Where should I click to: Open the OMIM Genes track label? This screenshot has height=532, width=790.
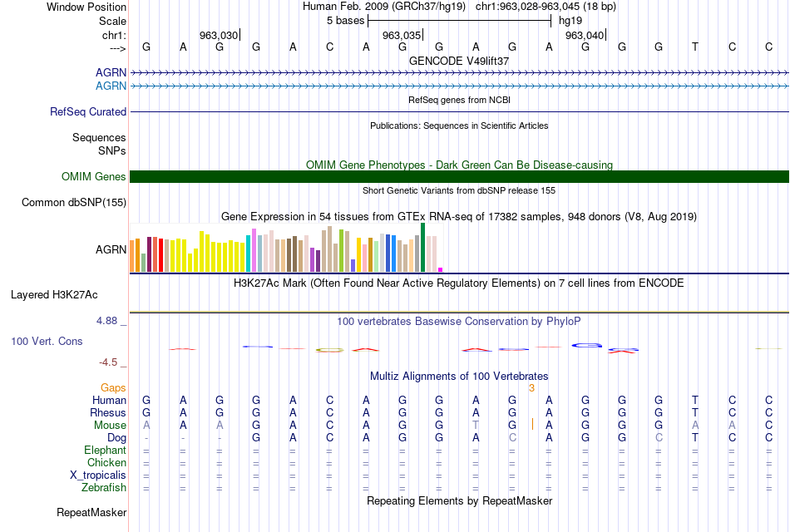(93, 176)
